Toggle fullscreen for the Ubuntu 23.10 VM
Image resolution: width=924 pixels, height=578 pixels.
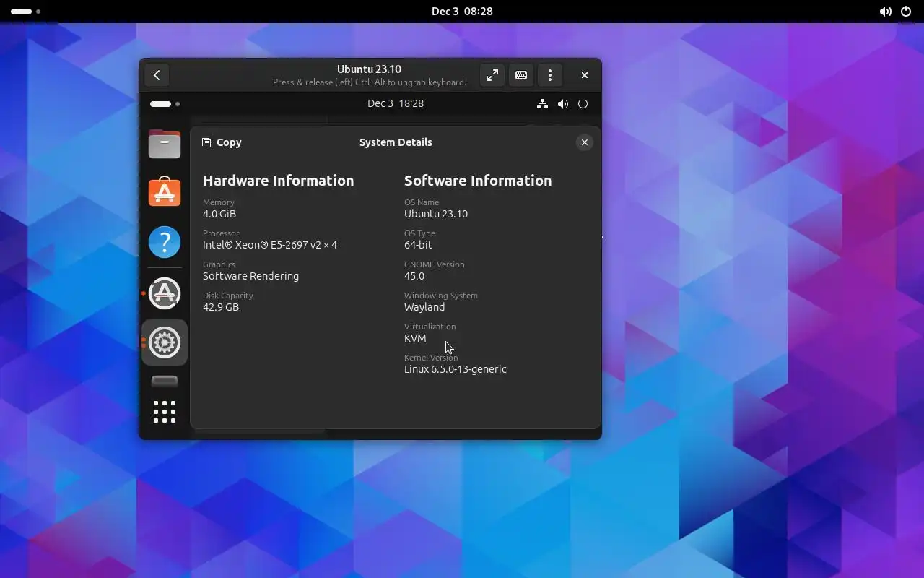point(492,75)
